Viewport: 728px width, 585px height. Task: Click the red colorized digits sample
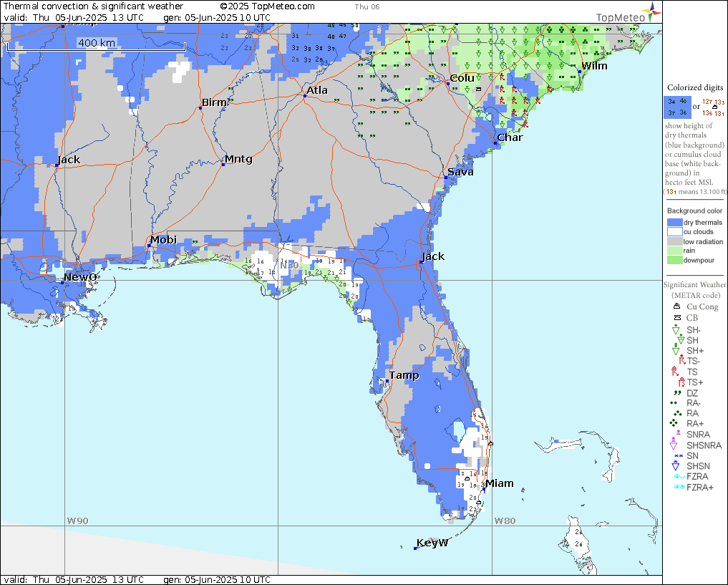(713, 107)
